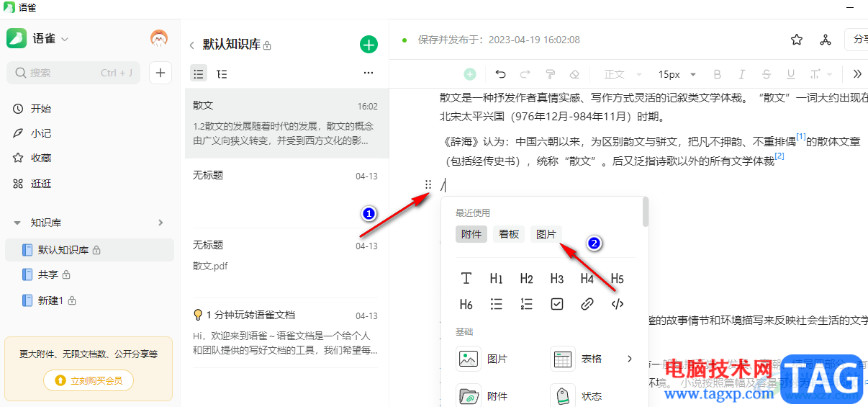Click the green create new document button
Screen dimensions: 868x407
coord(369,45)
